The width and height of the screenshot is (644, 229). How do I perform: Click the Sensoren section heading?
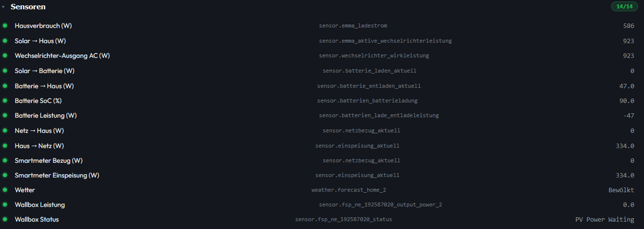(x=28, y=7)
